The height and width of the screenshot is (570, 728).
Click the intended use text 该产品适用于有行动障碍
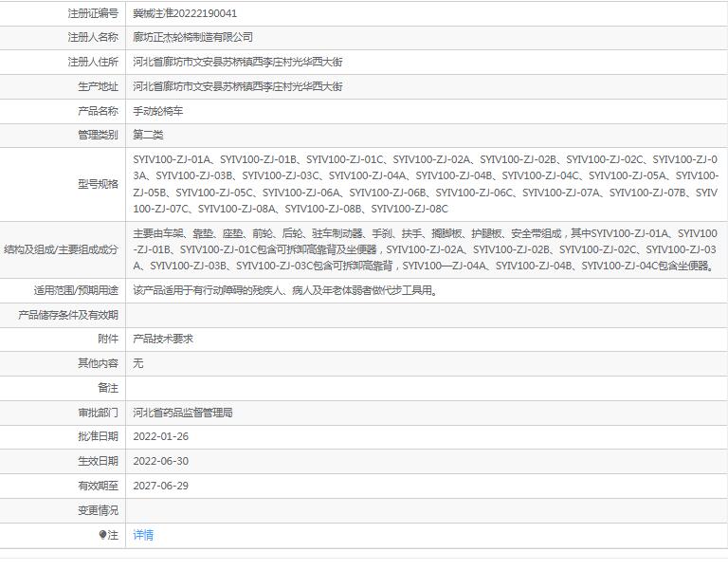click(x=286, y=291)
